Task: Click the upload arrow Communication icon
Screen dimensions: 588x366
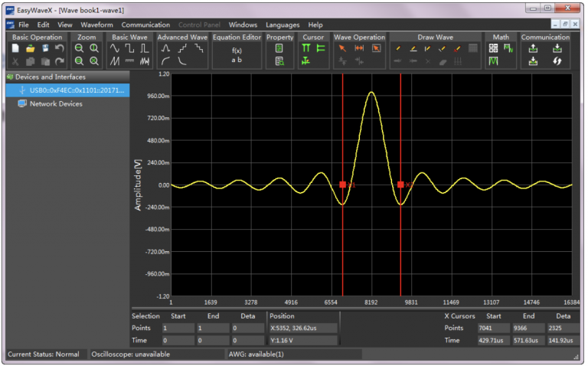Action: (533, 48)
